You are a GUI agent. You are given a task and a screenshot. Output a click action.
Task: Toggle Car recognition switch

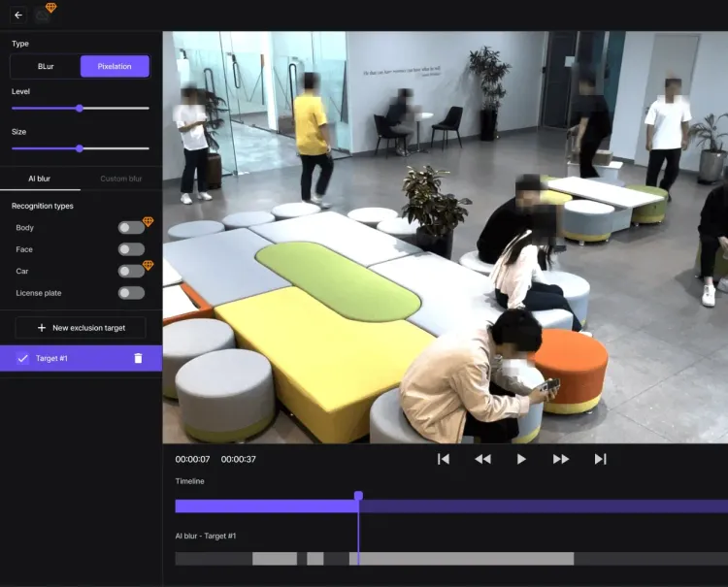(x=131, y=271)
